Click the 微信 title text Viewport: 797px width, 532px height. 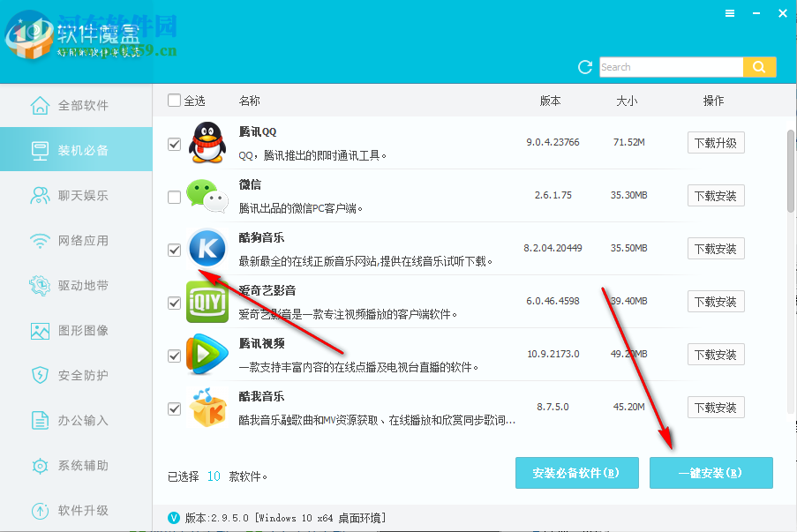tap(250, 184)
